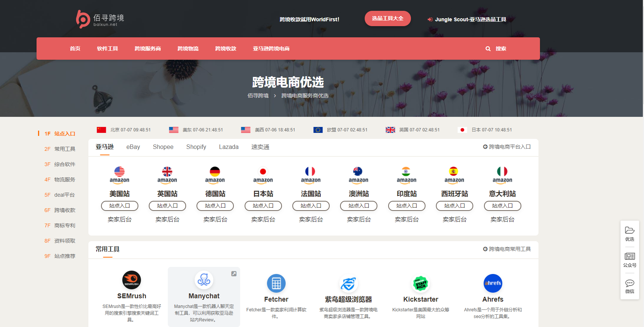This screenshot has height=327, width=644.
Task: Open the Manychat tool icon
Action: click(204, 280)
